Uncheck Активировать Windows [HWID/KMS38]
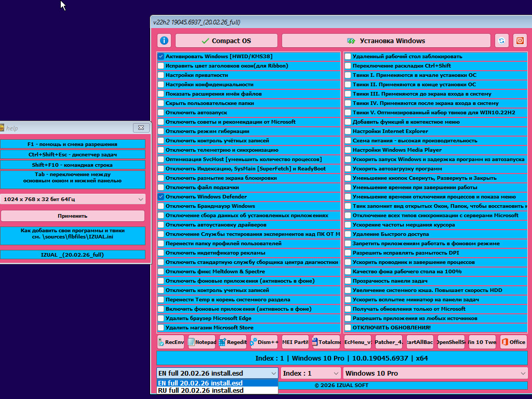Screen dimensions: 532x399 click(x=161, y=57)
